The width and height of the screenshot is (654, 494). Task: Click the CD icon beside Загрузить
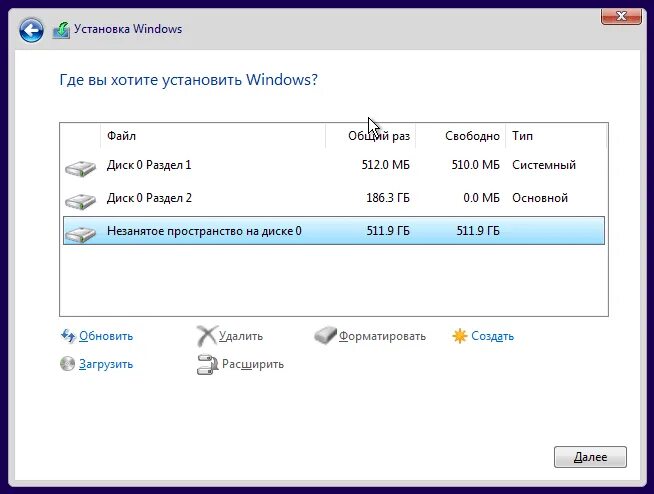coord(68,364)
